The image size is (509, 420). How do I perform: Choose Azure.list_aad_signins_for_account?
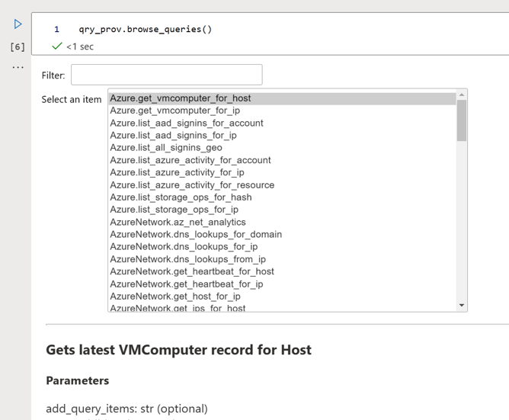pos(186,123)
